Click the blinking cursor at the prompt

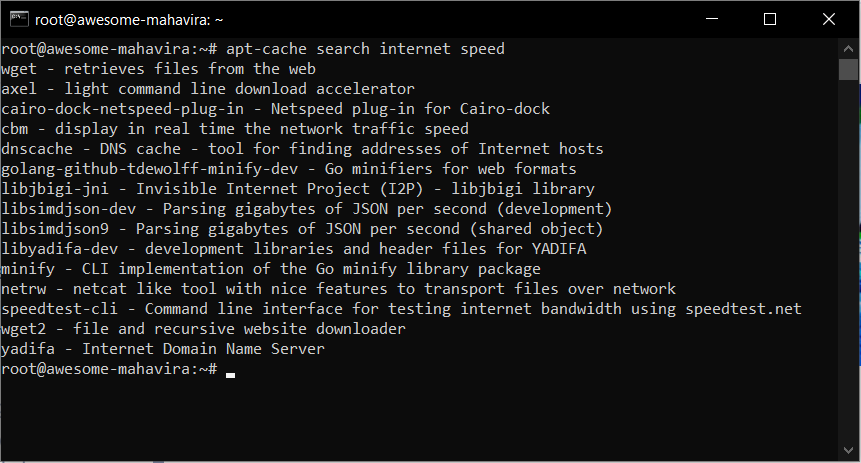[231, 375]
